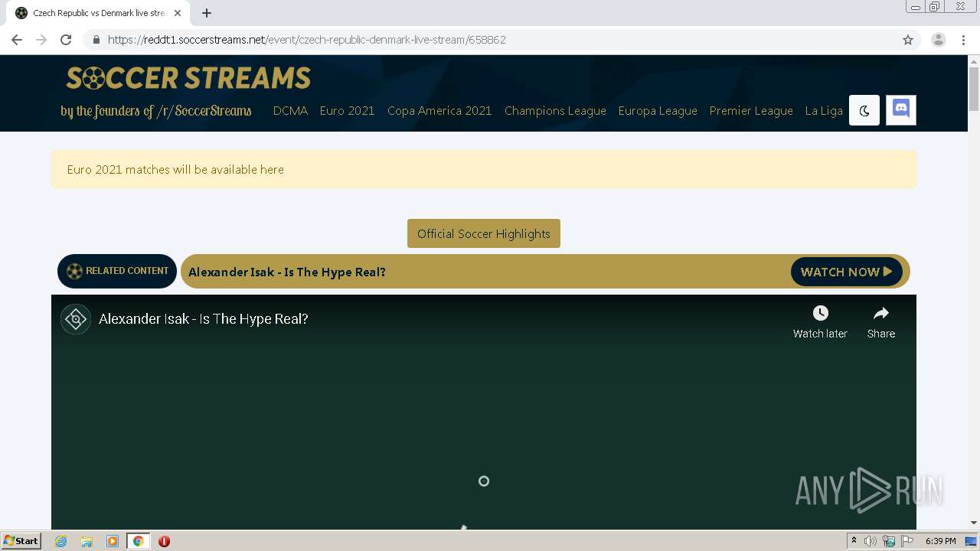The width and height of the screenshot is (980, 551).
Task: Click 'by the founders of /r/SoccerStreams' tagline
Action: pos(156,111)
